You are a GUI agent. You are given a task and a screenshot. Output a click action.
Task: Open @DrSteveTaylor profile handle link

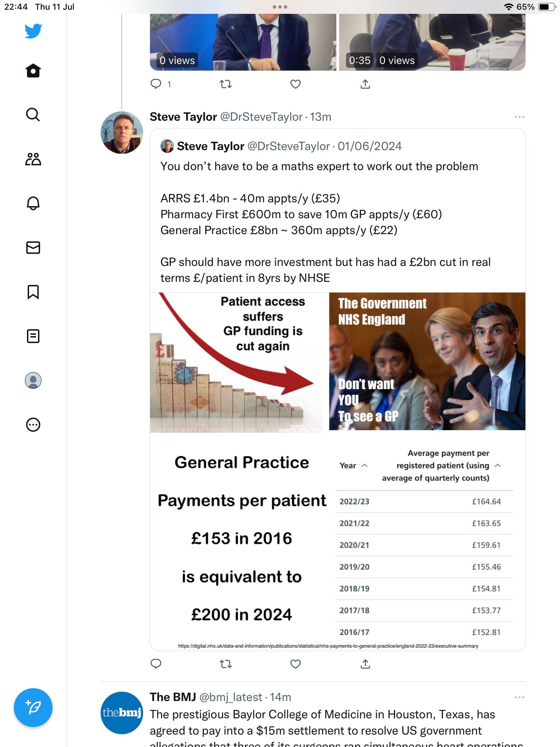tap(261, 117)
